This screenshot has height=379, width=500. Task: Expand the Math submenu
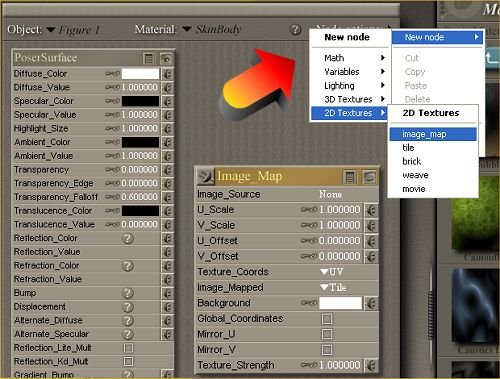coord(349,58)
